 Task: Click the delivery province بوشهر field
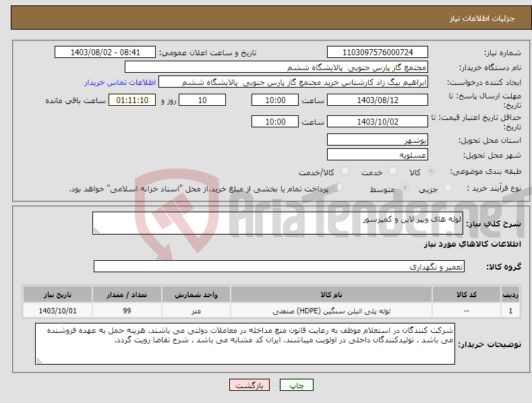(x=378, y=139)
